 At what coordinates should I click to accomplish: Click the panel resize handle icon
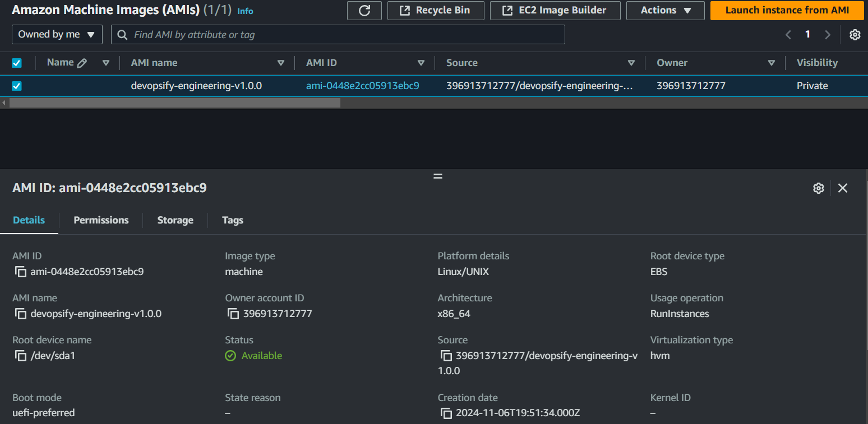point(438,176)
